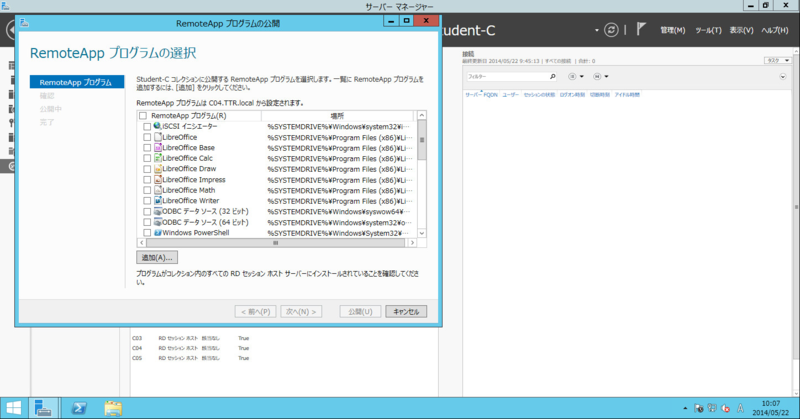
Task: Tick the LibreOffice Writer checkbox
Action: [147, 201]
